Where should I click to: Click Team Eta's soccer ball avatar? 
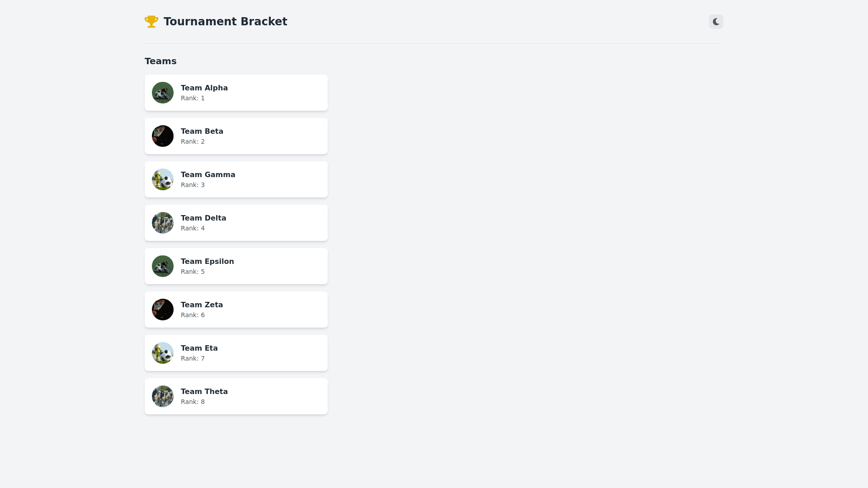[163, 353]
